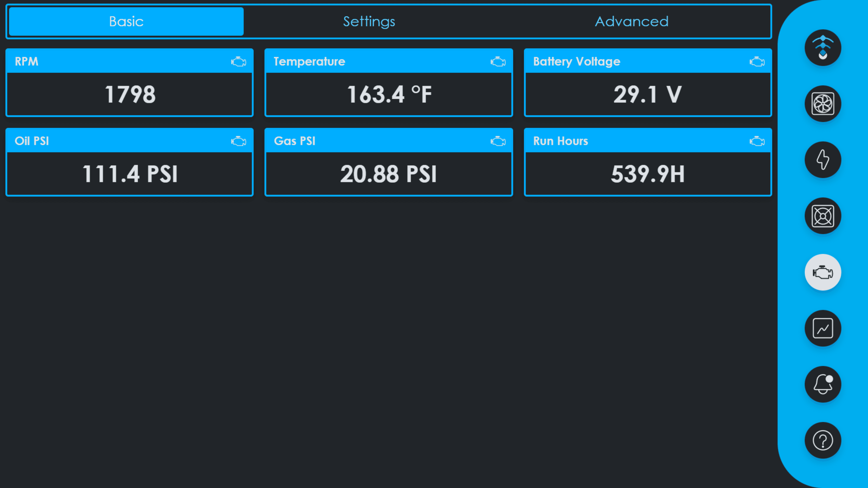Click the engine icon on the RPM card
The image size is (868, 488).
point(239,61)
